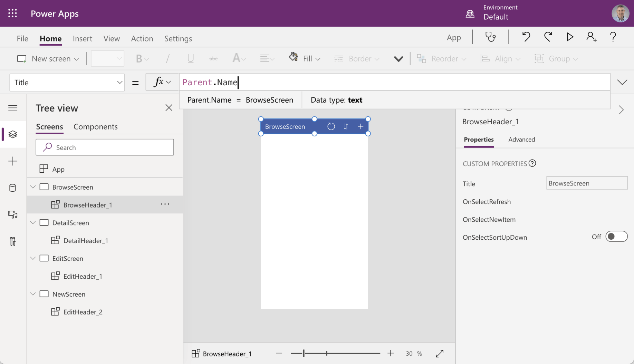Open Data sources cylinder icon in sidebar
The image size is (634, 364).
13,188
